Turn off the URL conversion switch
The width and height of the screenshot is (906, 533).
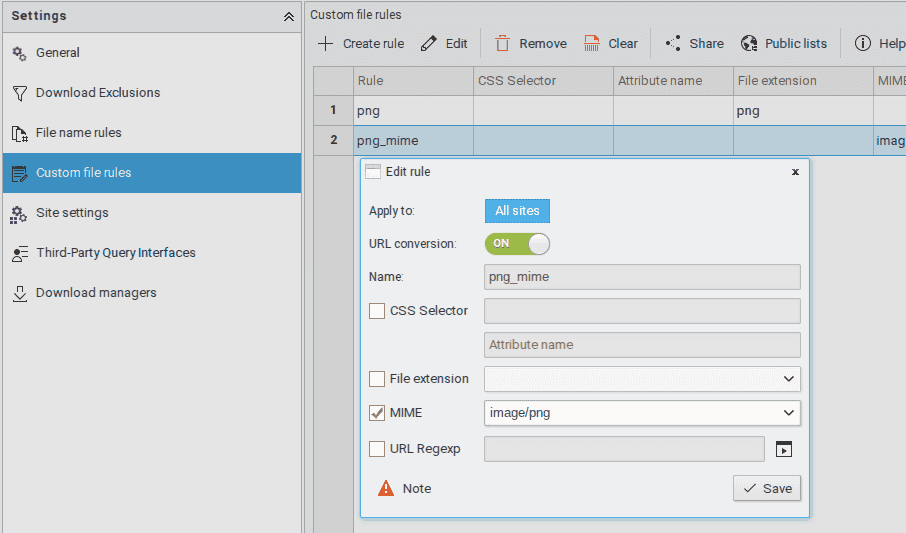[x=517, y=244]
